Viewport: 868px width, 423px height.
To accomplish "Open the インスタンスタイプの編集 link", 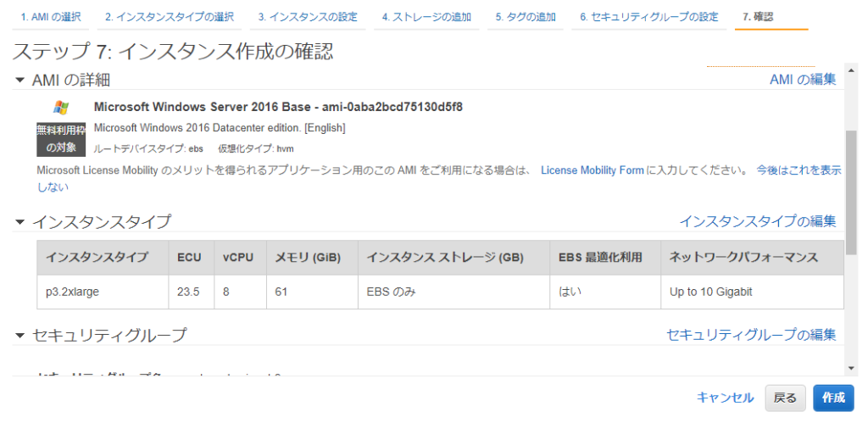I will click(x=757, y=221).
